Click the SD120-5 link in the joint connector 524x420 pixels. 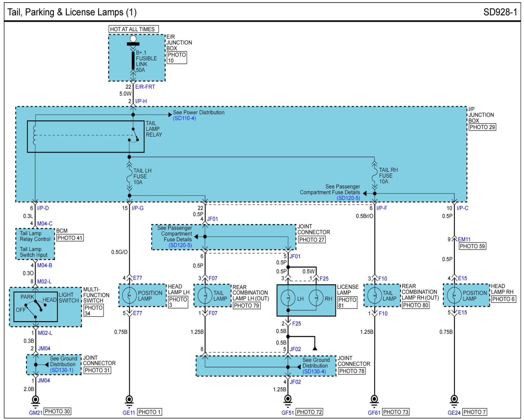coord(180,245)
